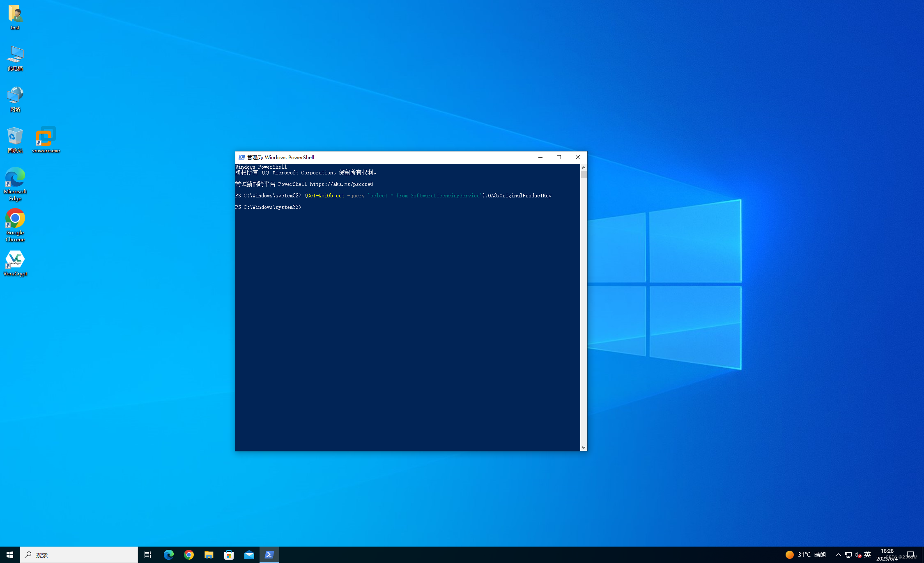Click the PowerShell scrollbar down arrow
Image resolution: width=924 pixels, height=563 pixels.
pyautogui.click(x=584, y=448)
